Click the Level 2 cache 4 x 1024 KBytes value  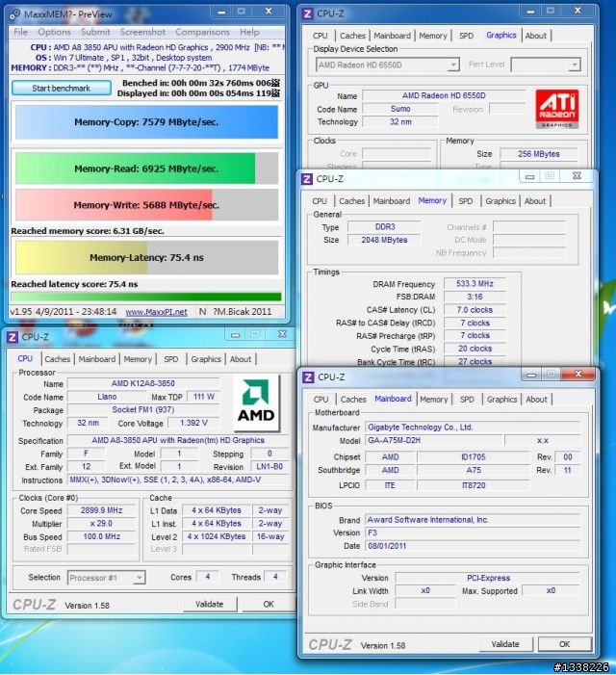tap(217, 536)
